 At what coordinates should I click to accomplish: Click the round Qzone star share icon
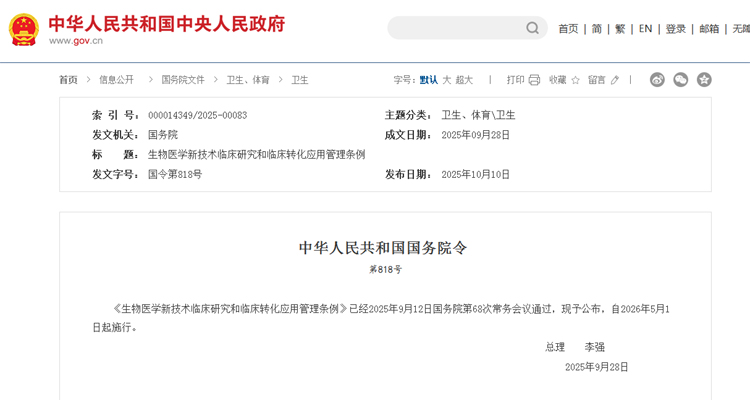704,80
